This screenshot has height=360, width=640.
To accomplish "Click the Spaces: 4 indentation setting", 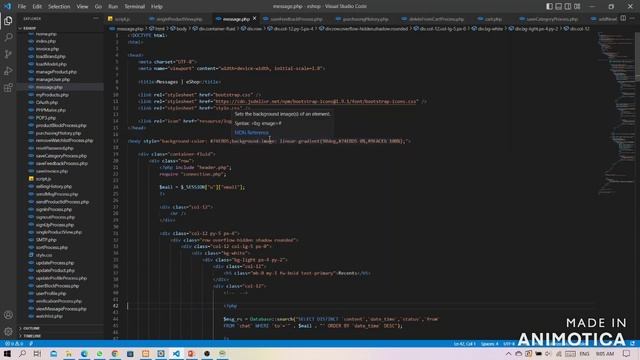I will pyautogui.click(x=489, y=344).
